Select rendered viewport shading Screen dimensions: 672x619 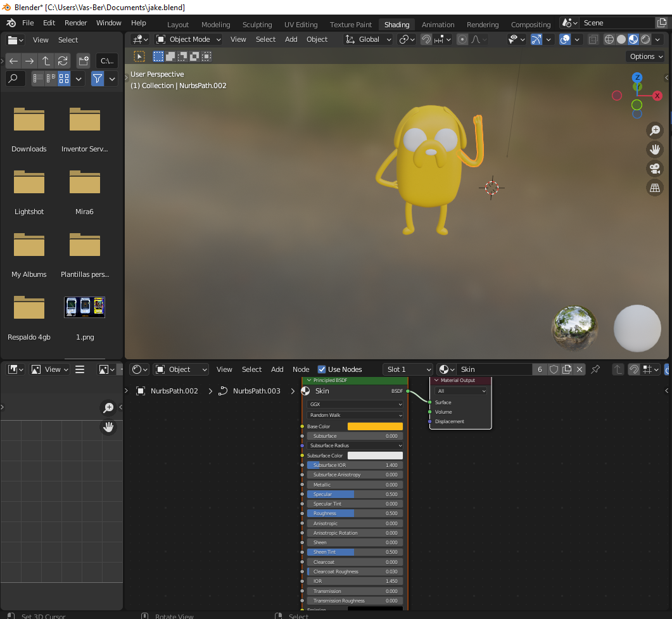[x=645, y=39]
